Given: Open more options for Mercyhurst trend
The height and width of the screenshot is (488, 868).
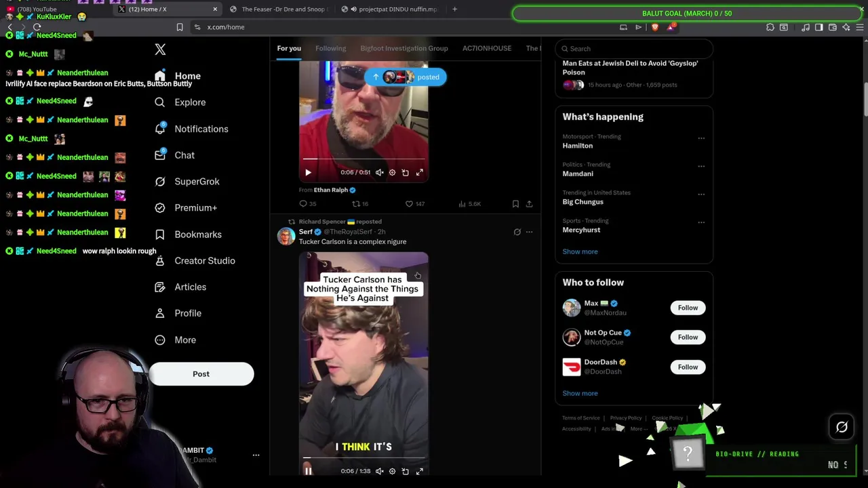Looking at the screenshot, I should click(x=701, y=222).
